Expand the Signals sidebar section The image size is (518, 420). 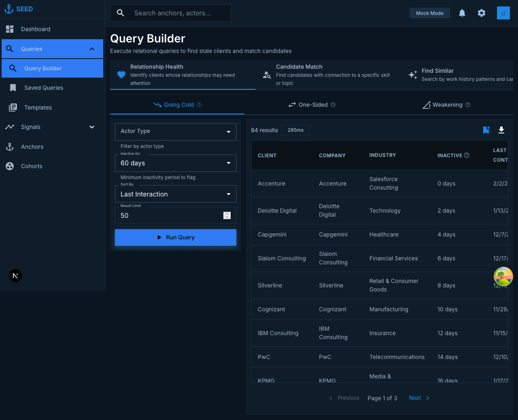coord(92,127)
